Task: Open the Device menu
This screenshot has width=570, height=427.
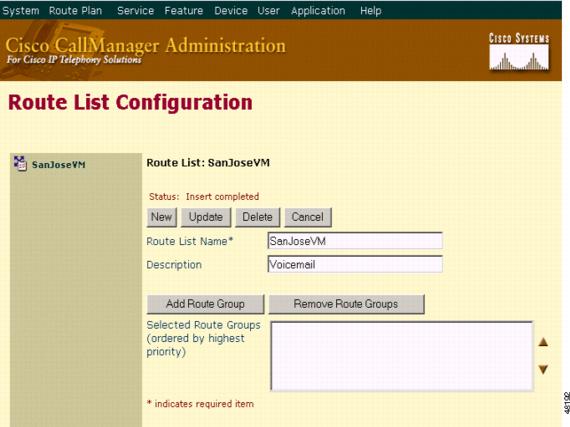Action: point(231,11)
